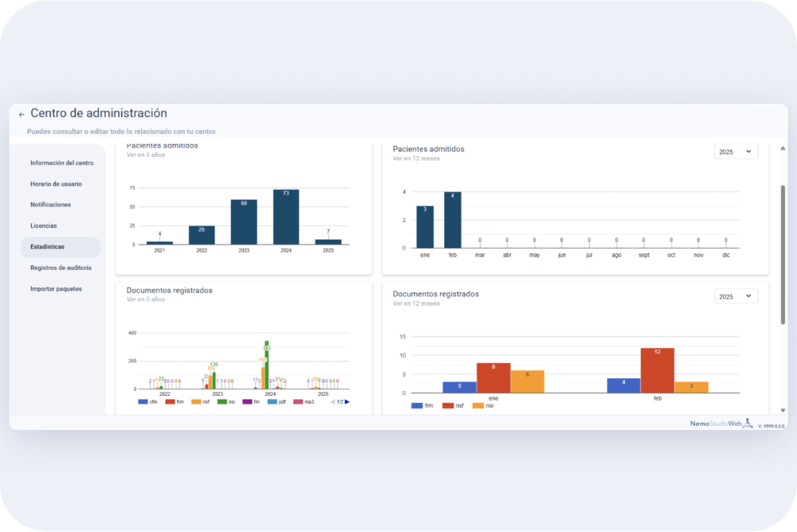Viewport: 797px width, 532px height.
Task: Open the 2025 year dropdown for Pacientes admitidos
Action: [736, 151]
